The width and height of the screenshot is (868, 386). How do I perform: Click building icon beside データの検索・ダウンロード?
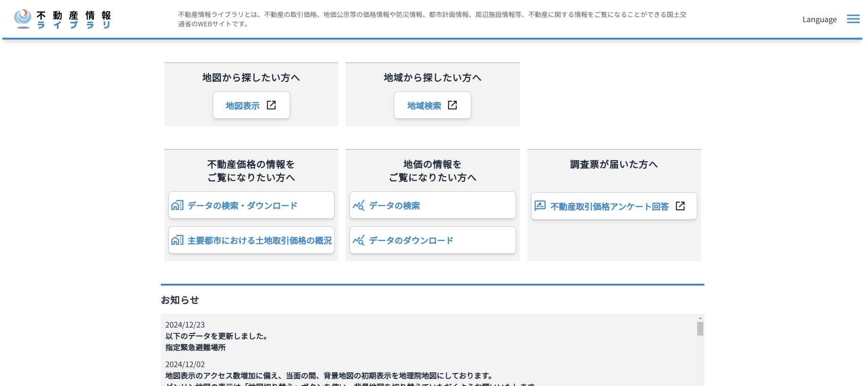coord(177,205)
